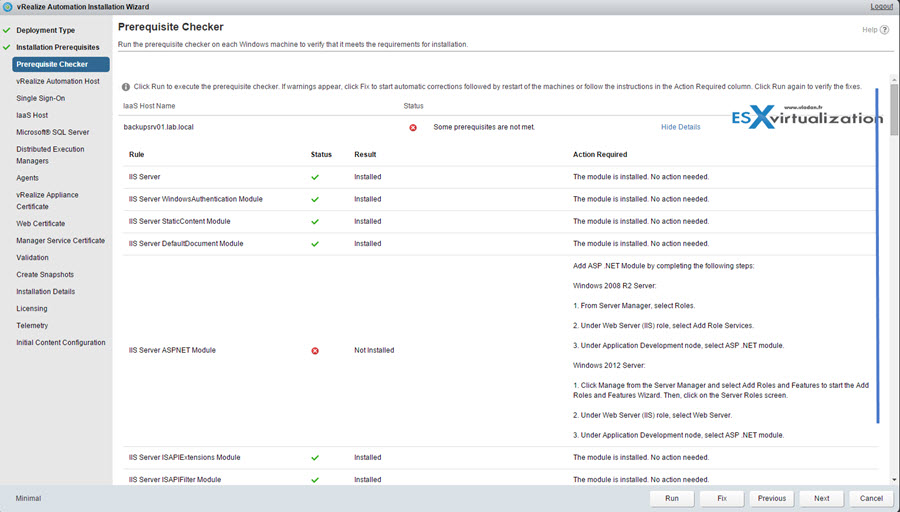
Task: Click the Rule column header
Action: 137,154
